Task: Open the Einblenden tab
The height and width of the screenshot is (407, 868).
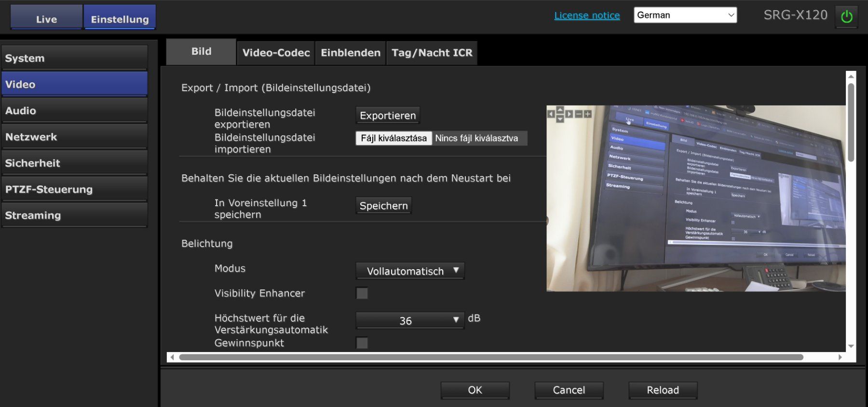Action: point(351,53)
